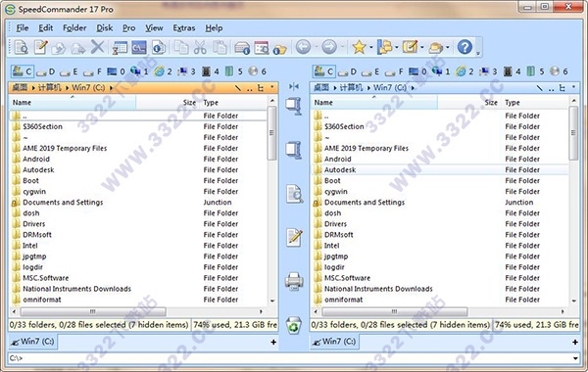Select the left pane Win7 (C:) tab

pyautogui.click(x=32, y=342)
